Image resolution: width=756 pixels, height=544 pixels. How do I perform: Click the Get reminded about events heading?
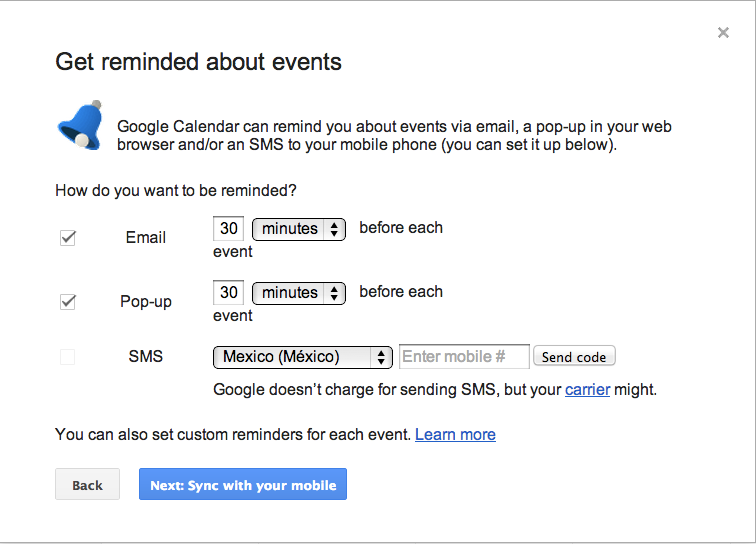tap(198, 62)
